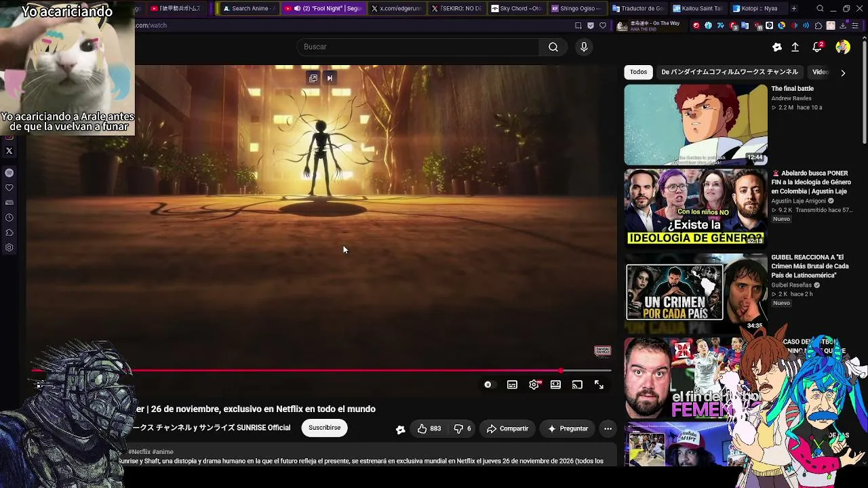Open the upload video icon
Image resolution: width=868 pixels, height=488 pixels.
click(x=795, y=47)
